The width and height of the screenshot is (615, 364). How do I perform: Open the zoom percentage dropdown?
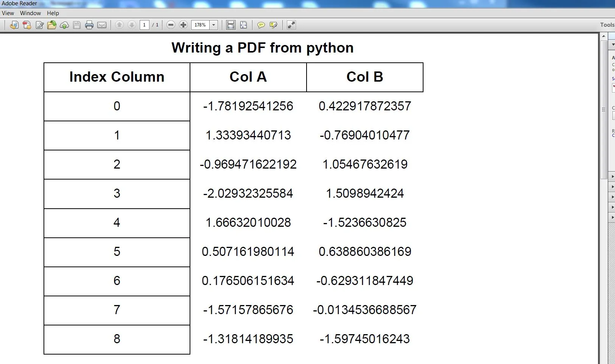pyautogui.click(x=214, y=25)
